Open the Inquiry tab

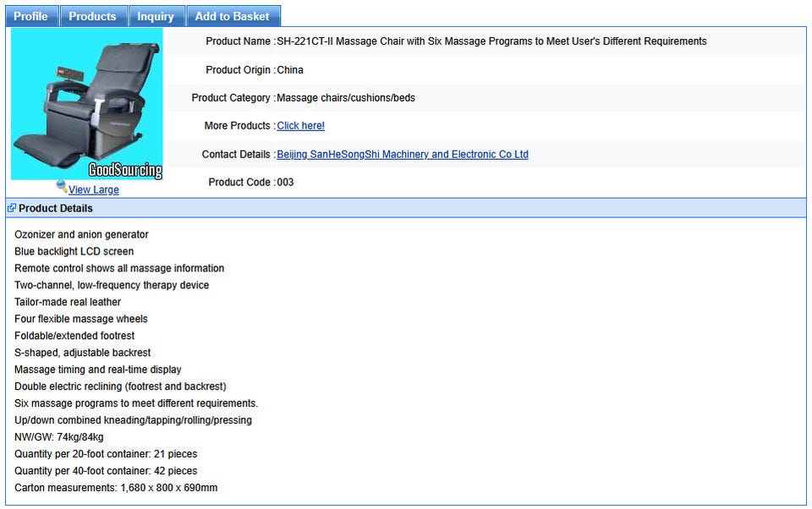(157, 16)
